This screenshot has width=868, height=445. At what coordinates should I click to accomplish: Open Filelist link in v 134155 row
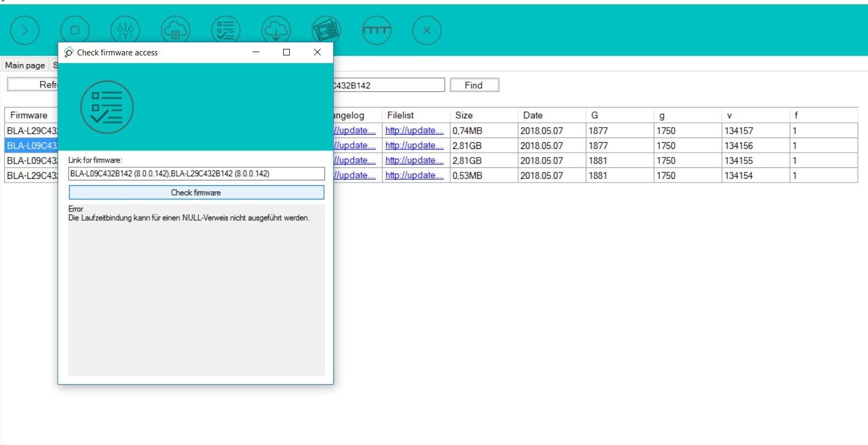[415, 160]
